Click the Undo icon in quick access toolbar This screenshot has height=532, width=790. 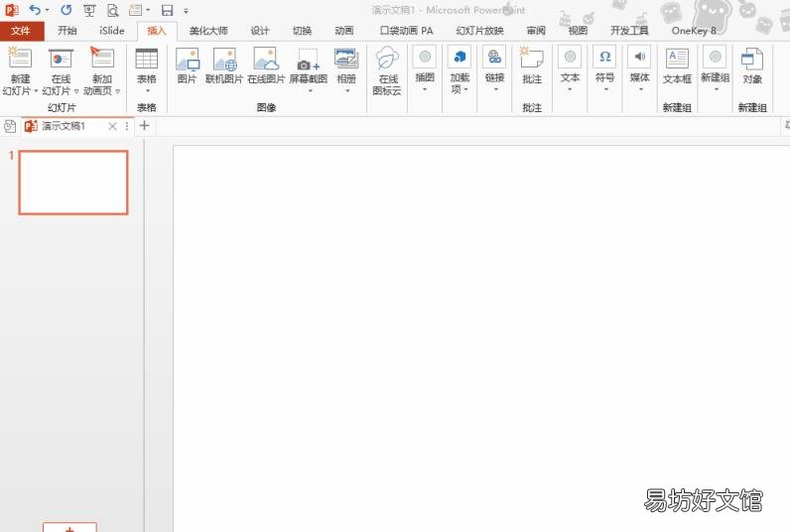[x=35, y=10]
